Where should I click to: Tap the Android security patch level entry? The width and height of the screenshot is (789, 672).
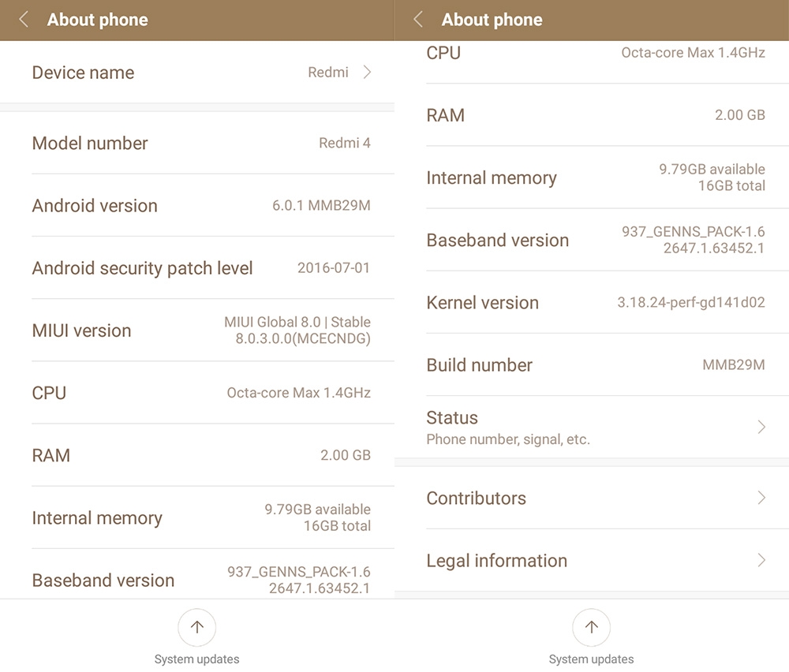coord(142,268)
